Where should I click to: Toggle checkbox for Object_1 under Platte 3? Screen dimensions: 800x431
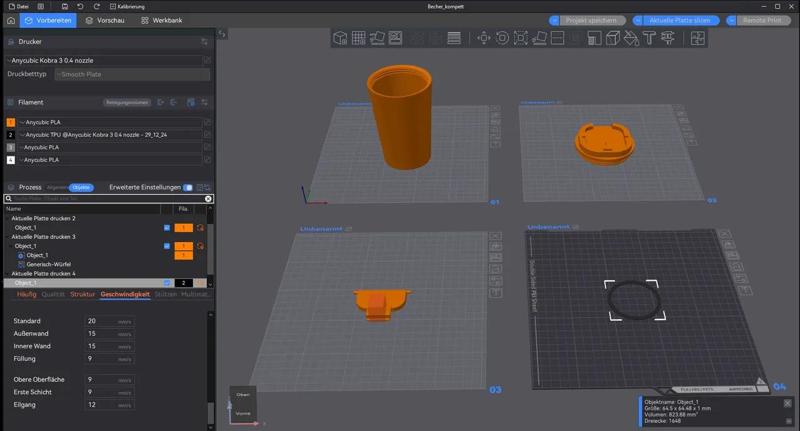(167, 246)
